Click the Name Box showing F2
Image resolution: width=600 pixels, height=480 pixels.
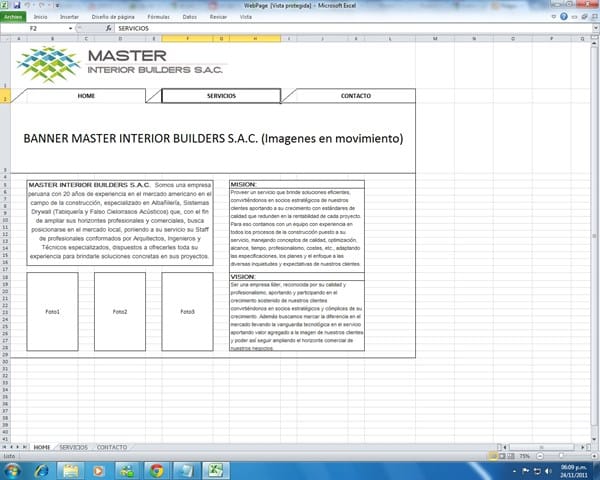pos(34,28)
